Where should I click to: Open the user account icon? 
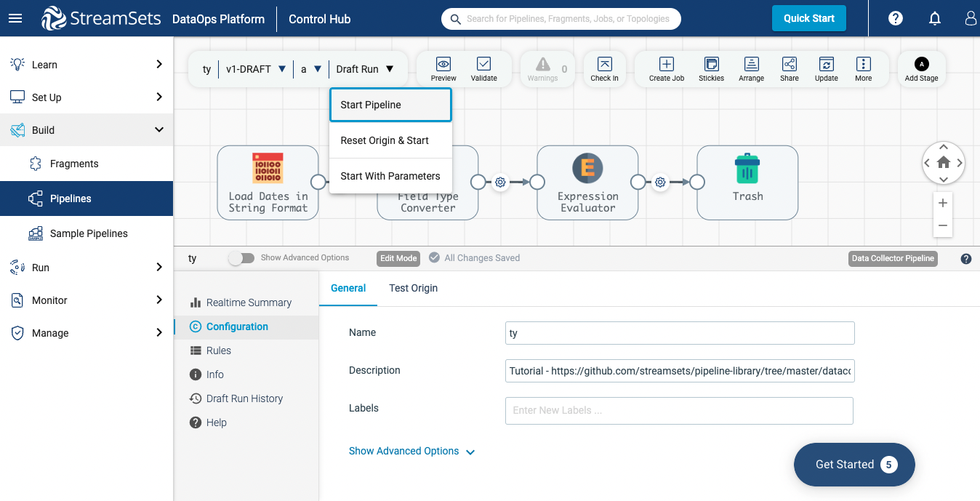pyautogui.click(x=971, y=19)
